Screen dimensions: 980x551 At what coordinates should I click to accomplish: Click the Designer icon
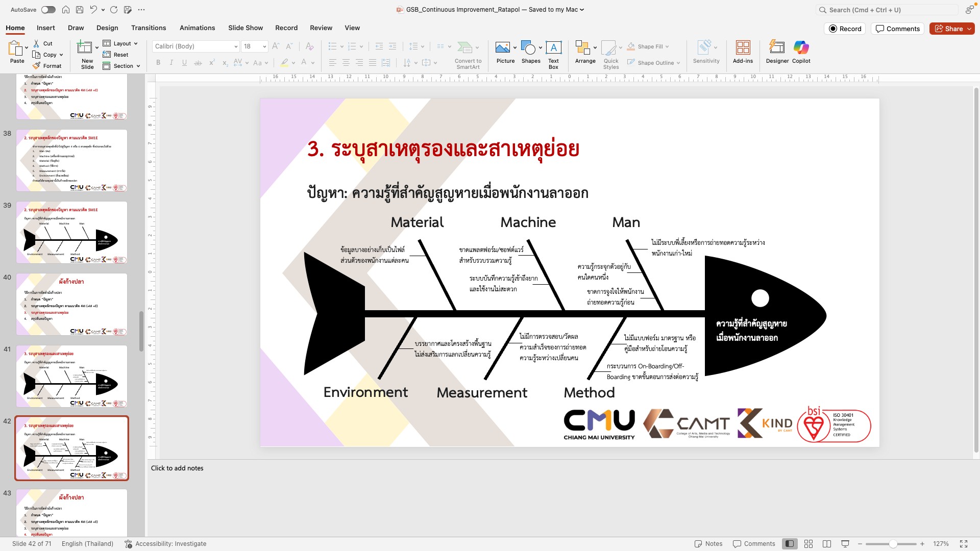[x=777, y=48]
